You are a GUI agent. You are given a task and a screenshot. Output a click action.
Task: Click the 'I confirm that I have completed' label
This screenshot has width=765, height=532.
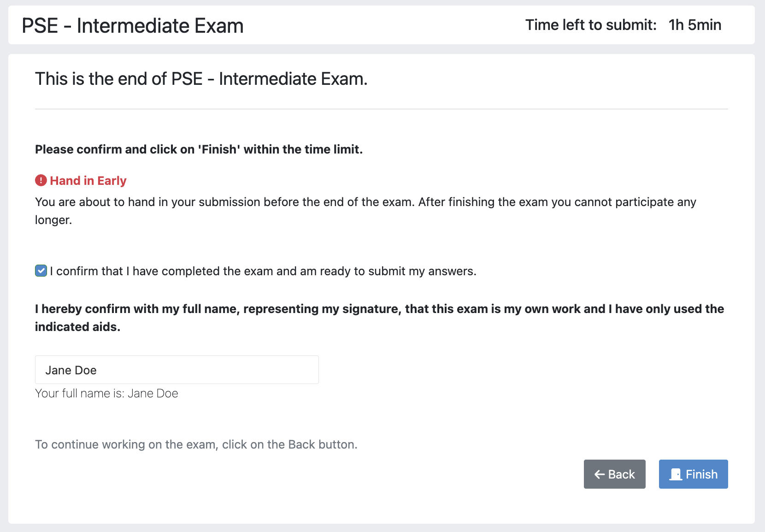(x=263, y=271)
